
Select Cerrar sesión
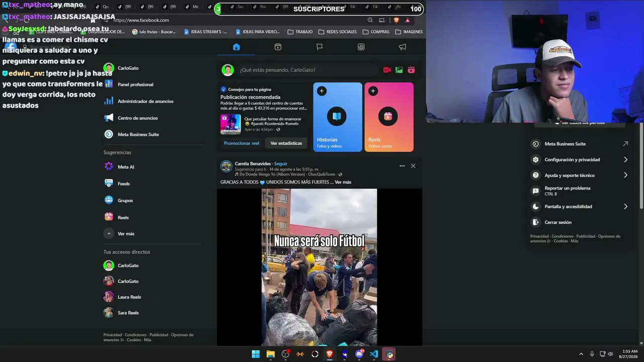click(x=580, y=222)
